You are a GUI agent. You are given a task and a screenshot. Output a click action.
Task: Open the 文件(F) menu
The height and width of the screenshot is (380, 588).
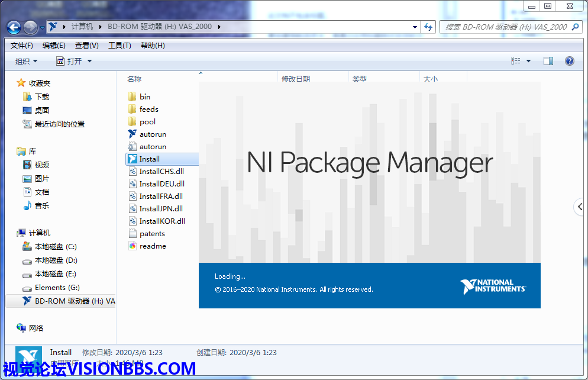pyautogui.click(x=22, y=45)
